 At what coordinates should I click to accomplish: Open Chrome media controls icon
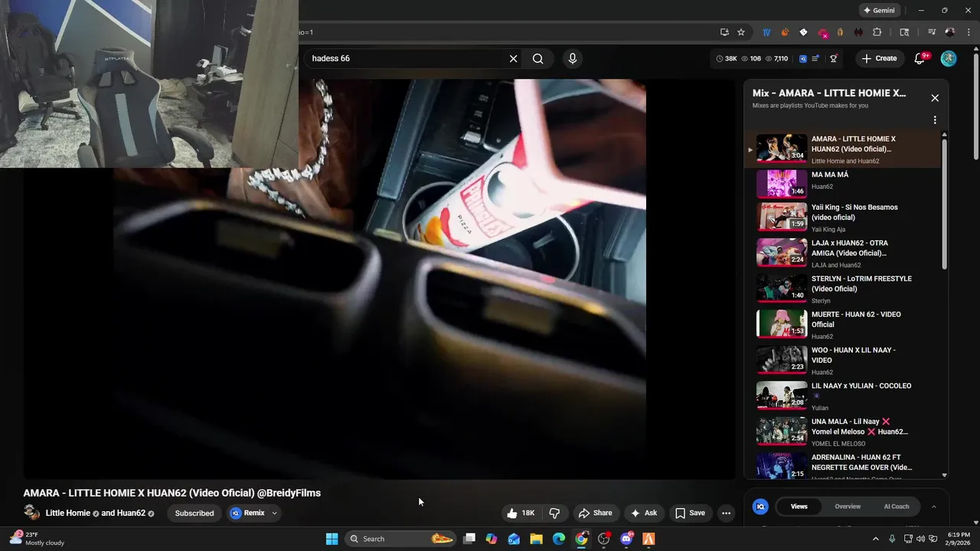click(932, 32)
